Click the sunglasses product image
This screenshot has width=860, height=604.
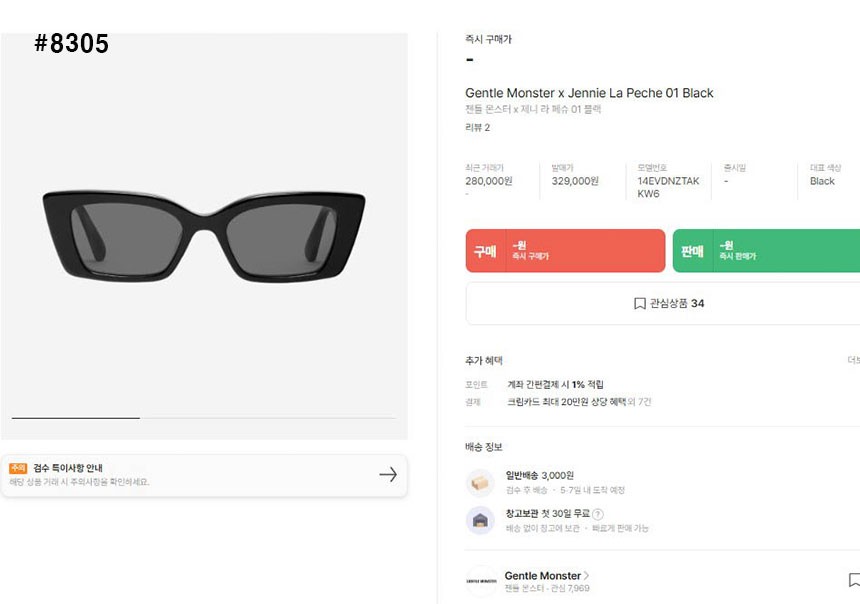(204, 236)
